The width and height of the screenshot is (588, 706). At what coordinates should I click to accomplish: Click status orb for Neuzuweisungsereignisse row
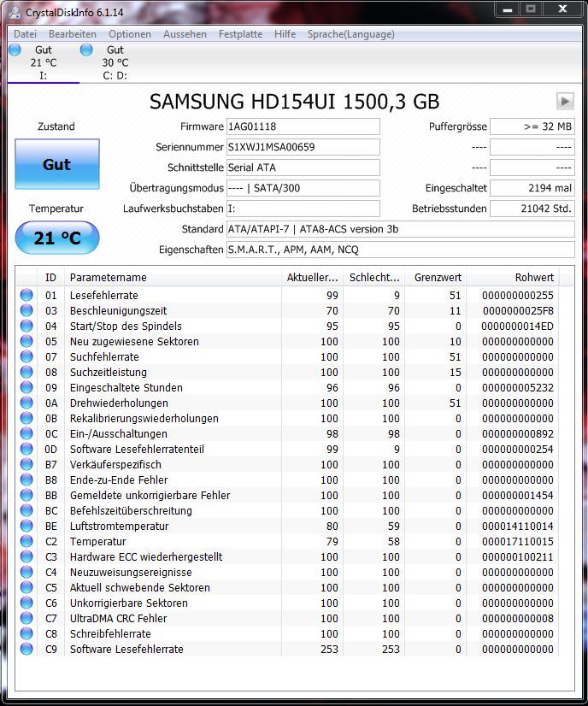(x=26, y=572)
